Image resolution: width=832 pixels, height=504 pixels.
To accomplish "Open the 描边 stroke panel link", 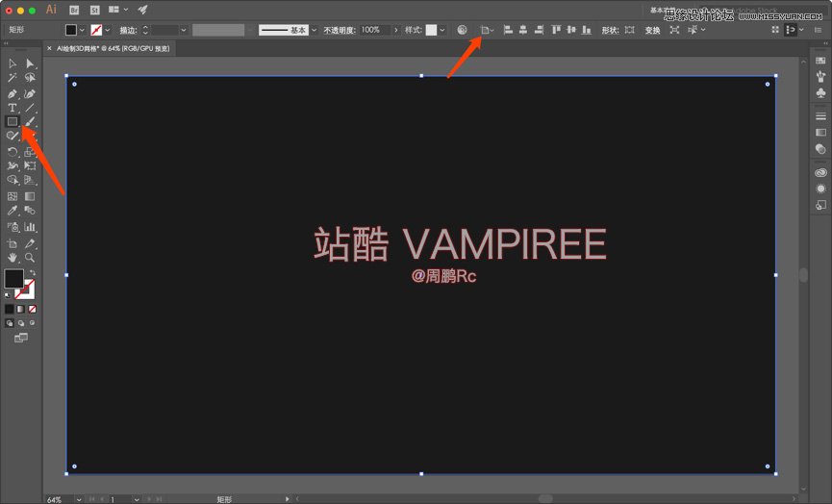I will pos(128,30).
